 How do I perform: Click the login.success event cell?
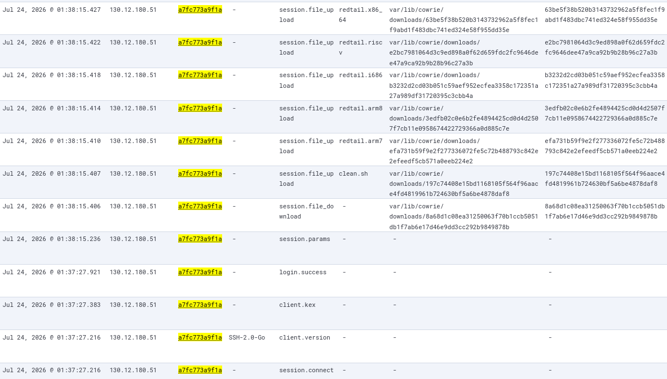pos(303,272)
